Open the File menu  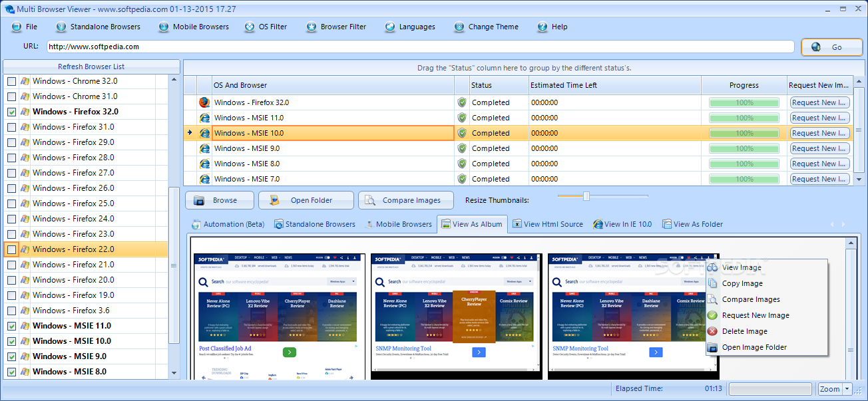(25, 27)
